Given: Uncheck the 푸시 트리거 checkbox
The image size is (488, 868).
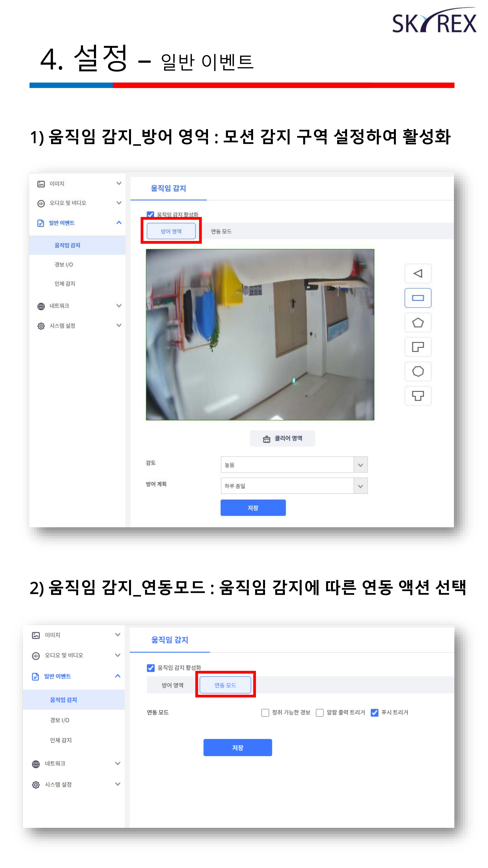Looking at the screenshot, I should (x=374, y=713).
